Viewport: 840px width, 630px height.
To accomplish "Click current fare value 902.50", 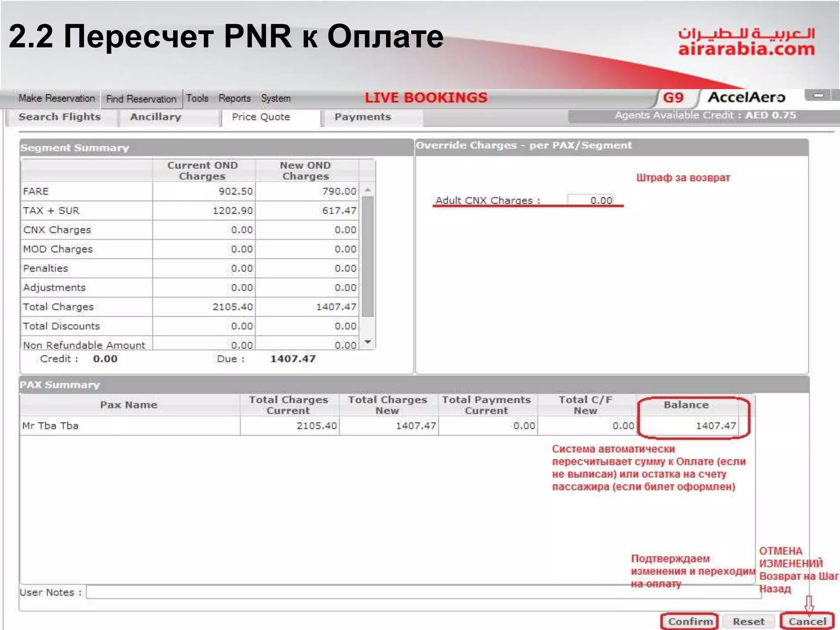I will (x=236, y=191).
